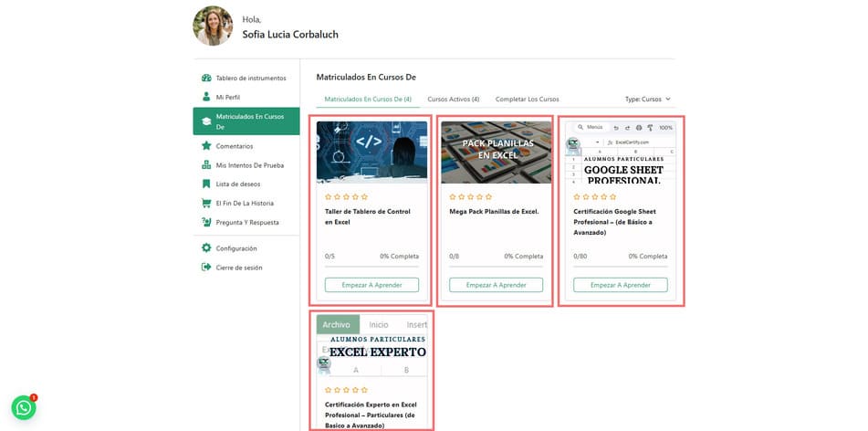Screen dimensions: 868x431
Task: Select Cierre de sesión to log out
Action: pos(246,268)
